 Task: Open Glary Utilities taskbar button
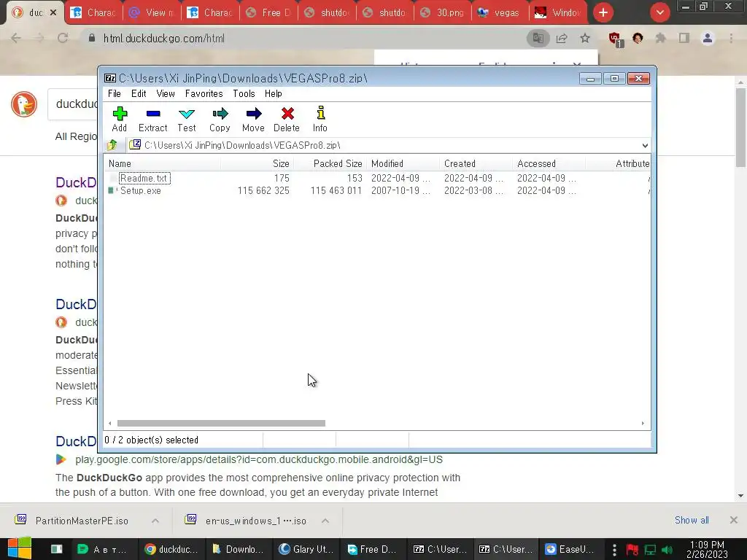[x=306, y=549]
